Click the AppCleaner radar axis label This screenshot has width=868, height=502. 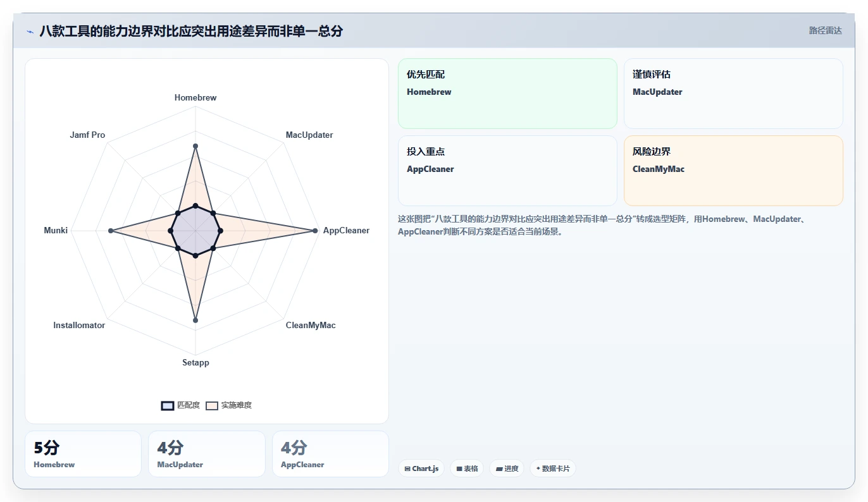coord(346,231)
